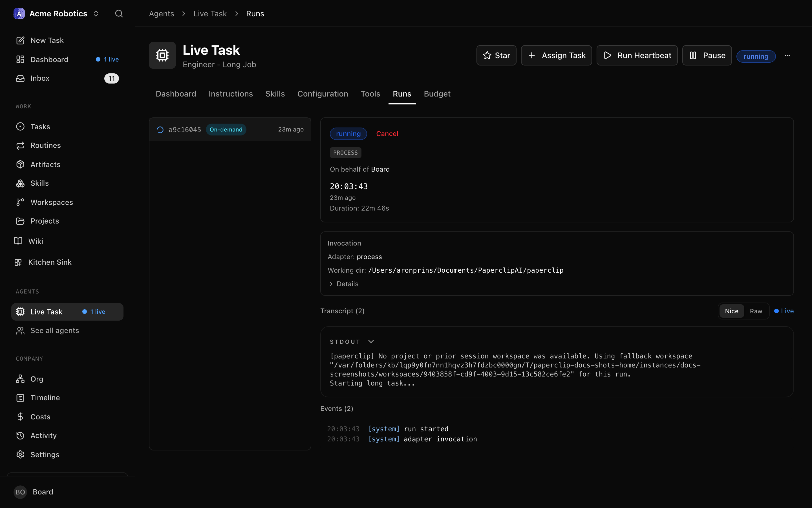This screenshot has height=508, width=812.
Task: Open Tasks in the Work section
Action: [x=67, y=127]
